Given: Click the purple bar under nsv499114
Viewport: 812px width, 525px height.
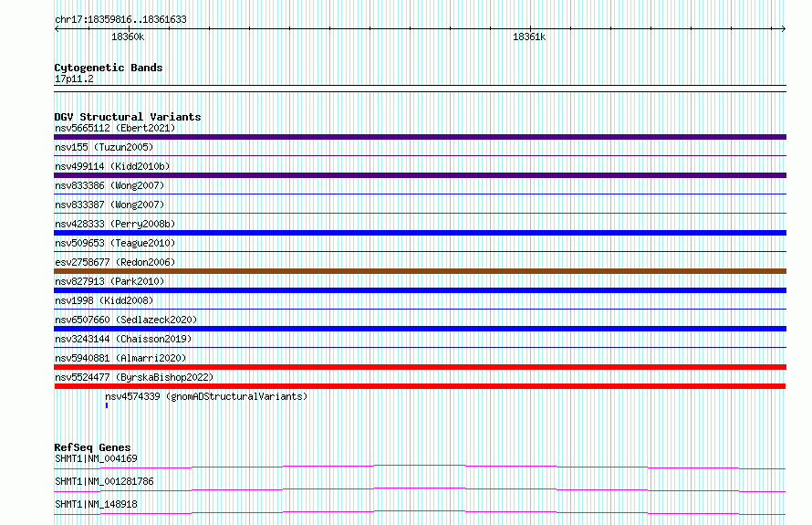Looking at the screenshot, I should (x=420, y=175).
